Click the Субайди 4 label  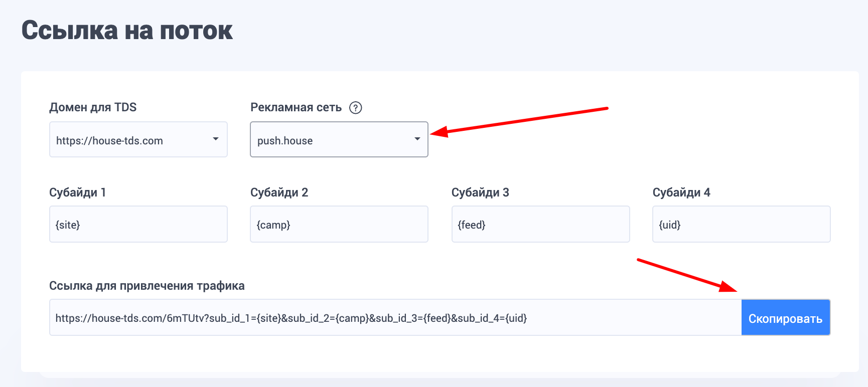point(681,192)
